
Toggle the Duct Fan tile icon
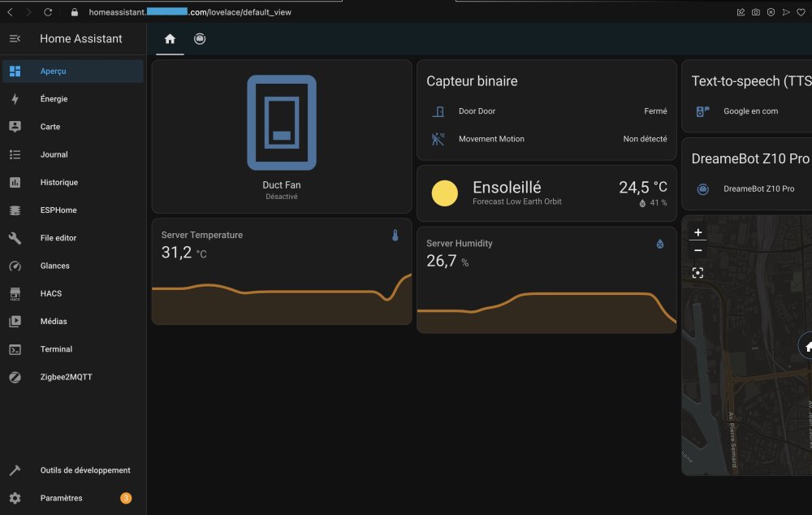[282, 123]
